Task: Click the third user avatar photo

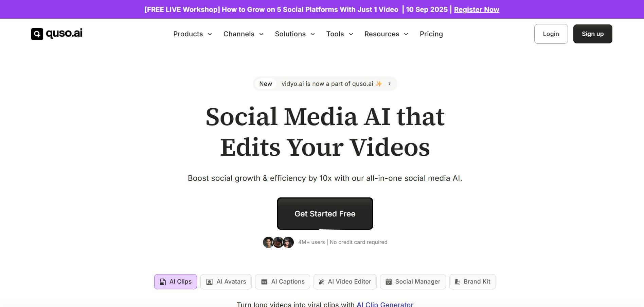Action: [x=288, y=242]
